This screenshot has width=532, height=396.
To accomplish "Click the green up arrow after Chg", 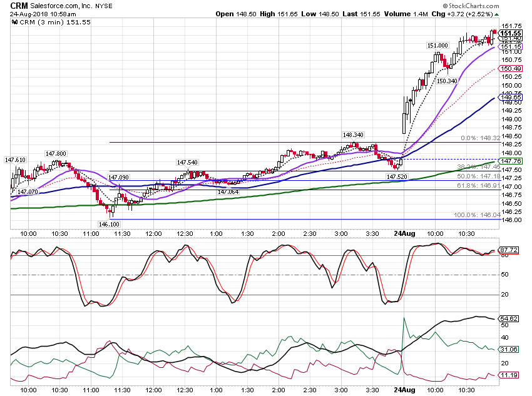I will [x=497, y=14].
